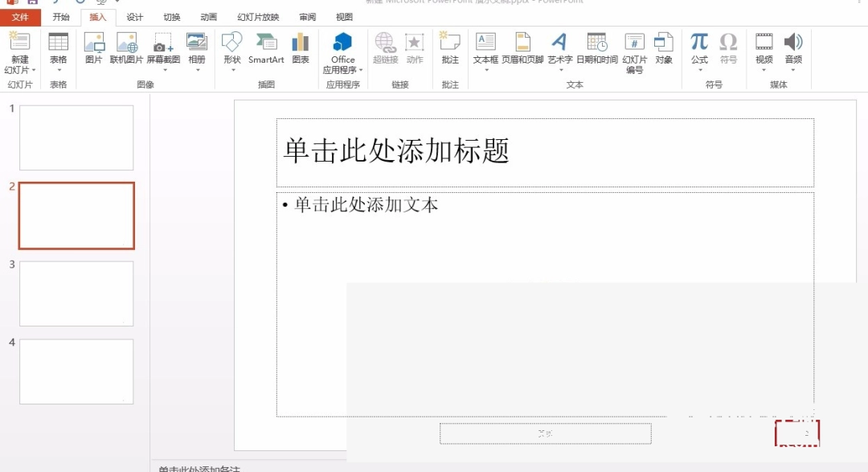Select slide 4 thumbnail
The width and height of the screenshot is (868, 472).
click(x=76, y=371)
